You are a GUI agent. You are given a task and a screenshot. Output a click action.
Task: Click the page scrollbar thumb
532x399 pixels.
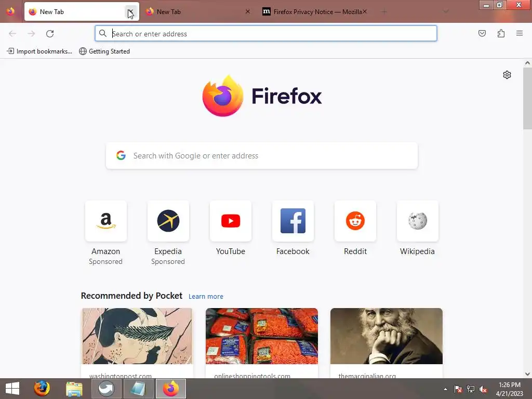[x=527, y=98]
